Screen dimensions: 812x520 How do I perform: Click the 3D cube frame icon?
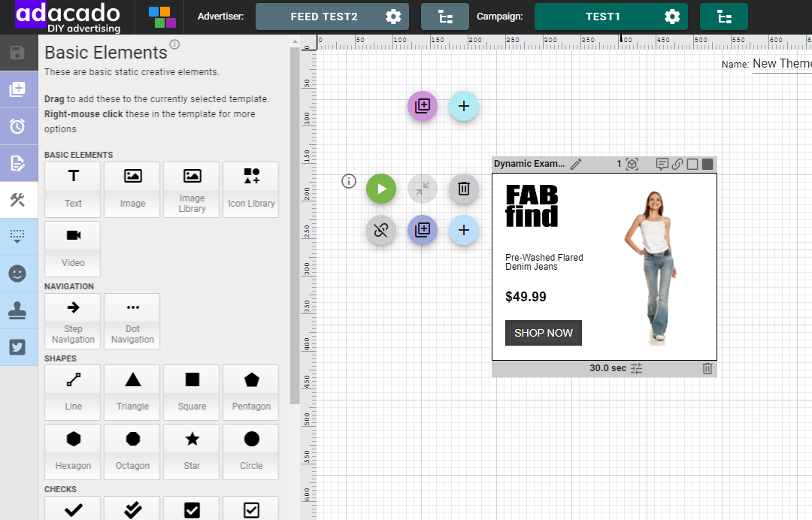(x=632, y=165)
